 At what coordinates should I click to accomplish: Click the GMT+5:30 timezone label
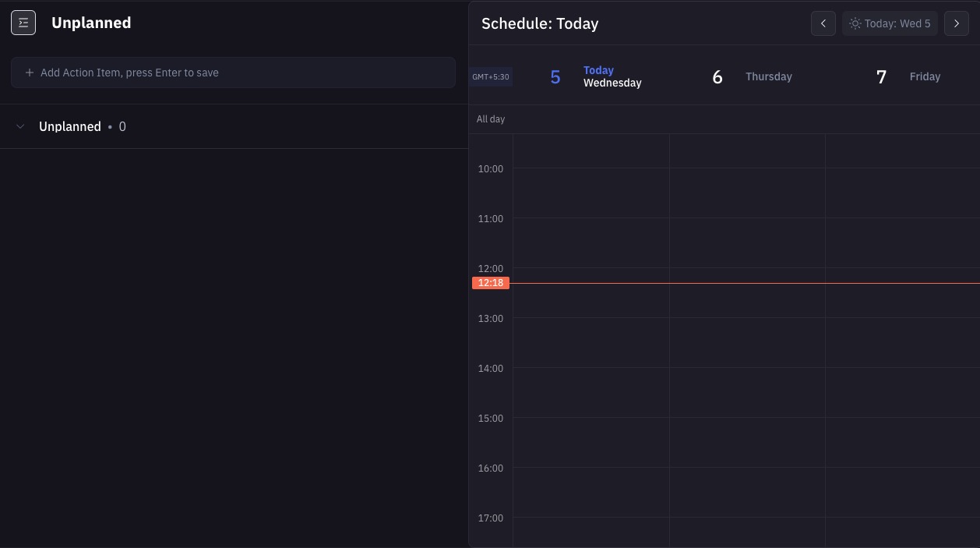pos(490,76)
